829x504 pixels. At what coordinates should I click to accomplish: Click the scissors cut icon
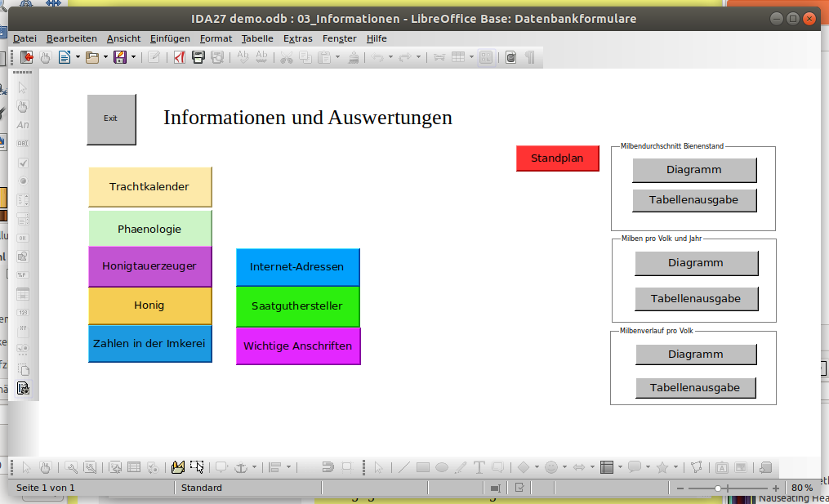point(287,57)
